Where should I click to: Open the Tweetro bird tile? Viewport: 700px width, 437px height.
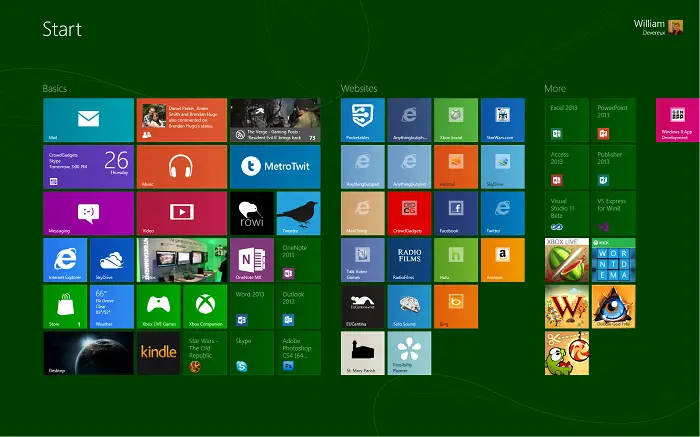(x=299, y=213)
